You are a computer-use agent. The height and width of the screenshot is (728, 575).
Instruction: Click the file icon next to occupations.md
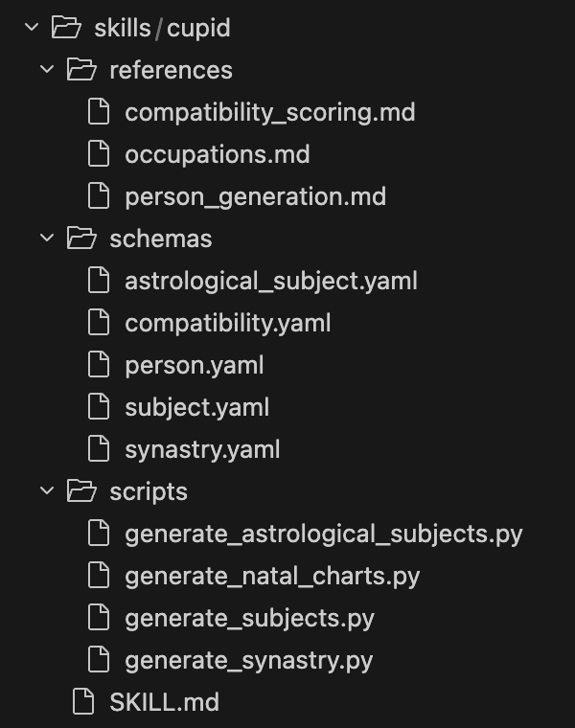tap(99, 154)
